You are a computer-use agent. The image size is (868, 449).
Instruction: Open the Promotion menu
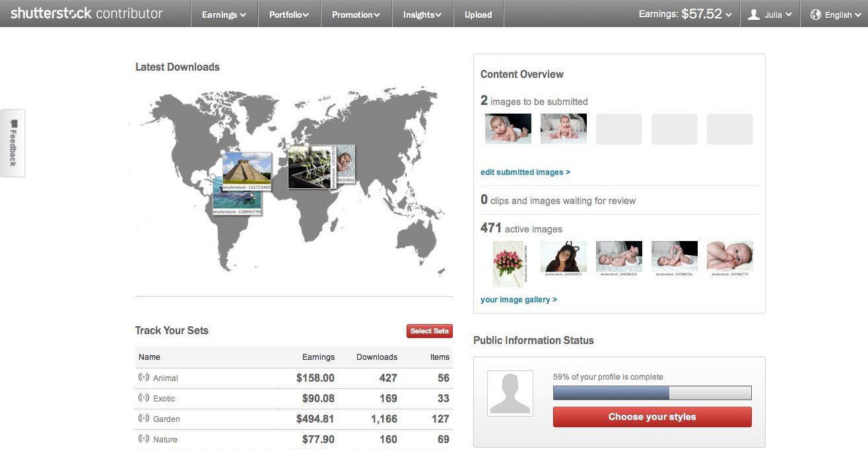click(x=356, y=15)
